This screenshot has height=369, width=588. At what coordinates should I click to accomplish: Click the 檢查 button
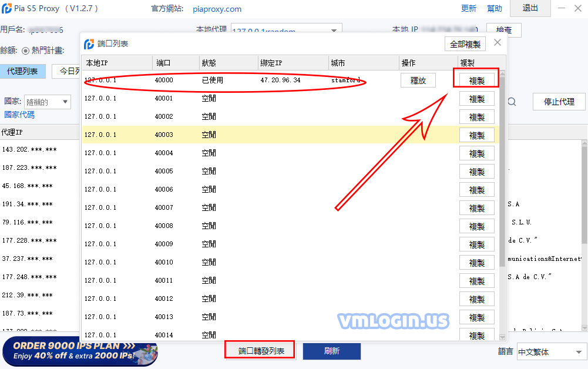pos(503,30)
